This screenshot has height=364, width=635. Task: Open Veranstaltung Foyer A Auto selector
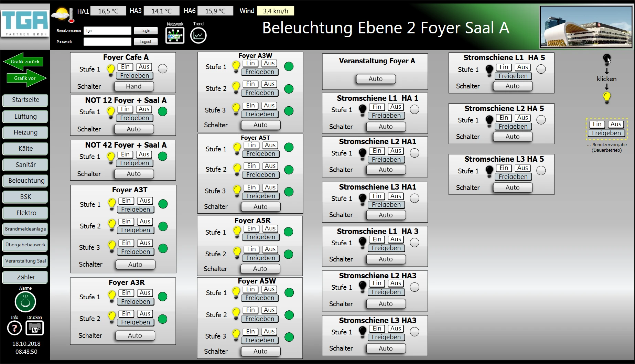click(x=376, y=79)
